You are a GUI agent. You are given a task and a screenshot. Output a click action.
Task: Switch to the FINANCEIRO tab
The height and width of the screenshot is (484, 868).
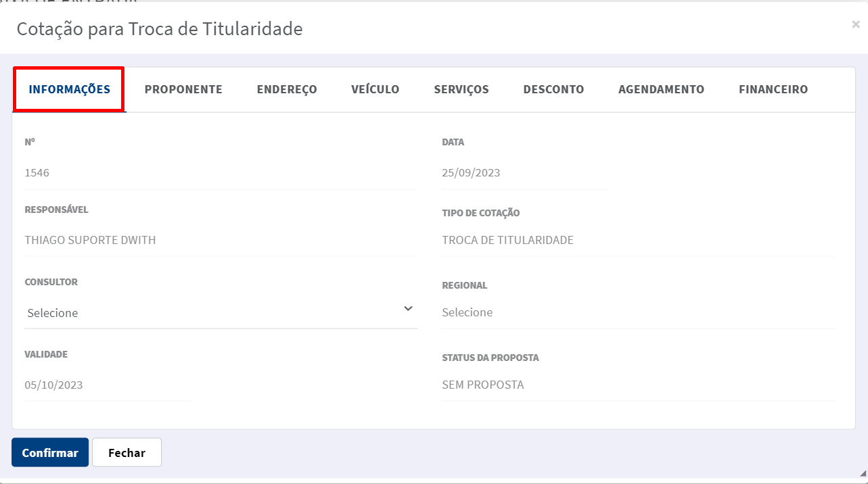click(x=773, y=89)
